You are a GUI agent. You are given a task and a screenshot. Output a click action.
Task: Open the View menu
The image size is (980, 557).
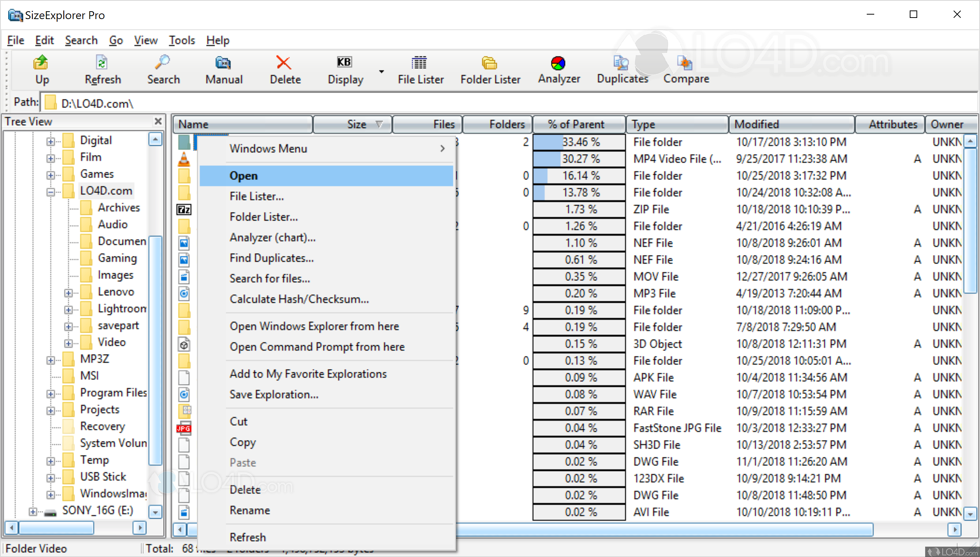click(146, 40)
